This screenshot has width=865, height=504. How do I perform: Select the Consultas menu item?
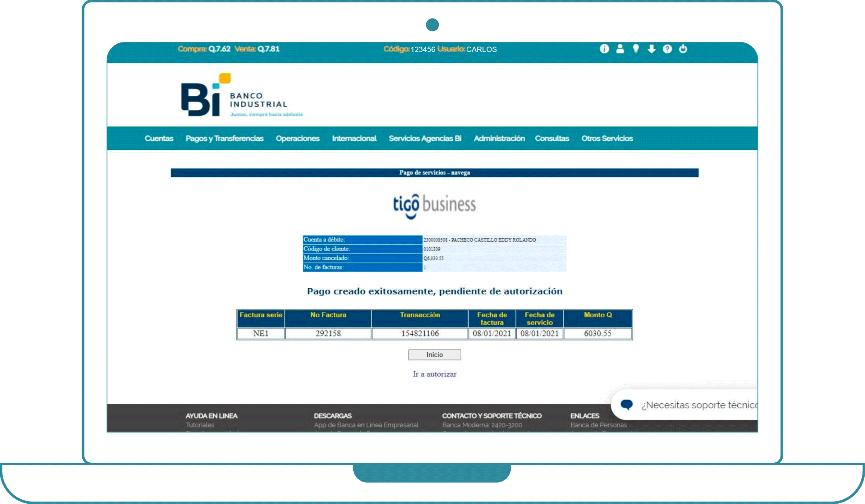[x=552, y=139]
